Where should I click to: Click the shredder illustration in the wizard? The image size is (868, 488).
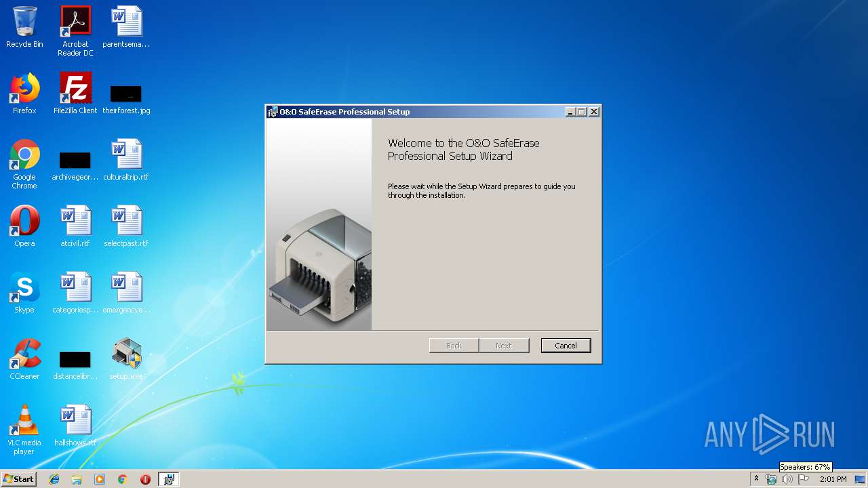pyautogui.click(x=319, y=266)
